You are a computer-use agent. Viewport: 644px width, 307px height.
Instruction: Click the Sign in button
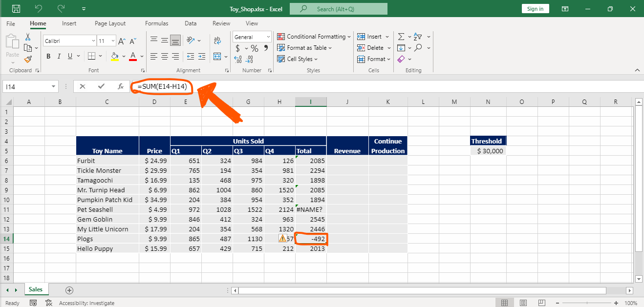tap(536, 9)
